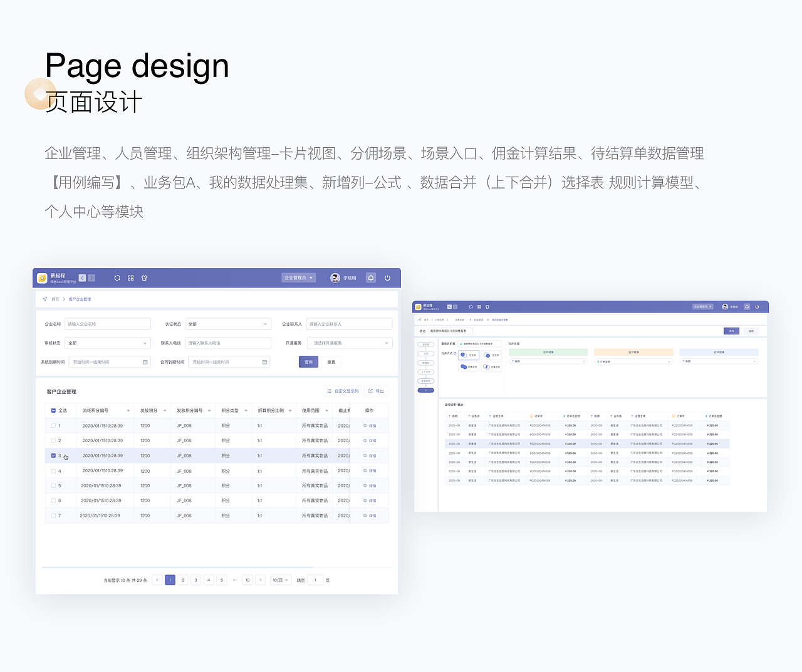Check the row 1 checkbox
The height and width of the screenshot is (672, 802).
[53, 425]
